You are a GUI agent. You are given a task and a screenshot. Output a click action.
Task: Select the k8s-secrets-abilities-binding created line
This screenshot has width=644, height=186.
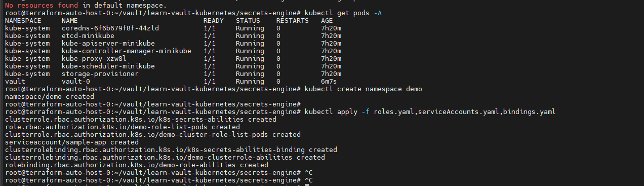coord(171,150)
